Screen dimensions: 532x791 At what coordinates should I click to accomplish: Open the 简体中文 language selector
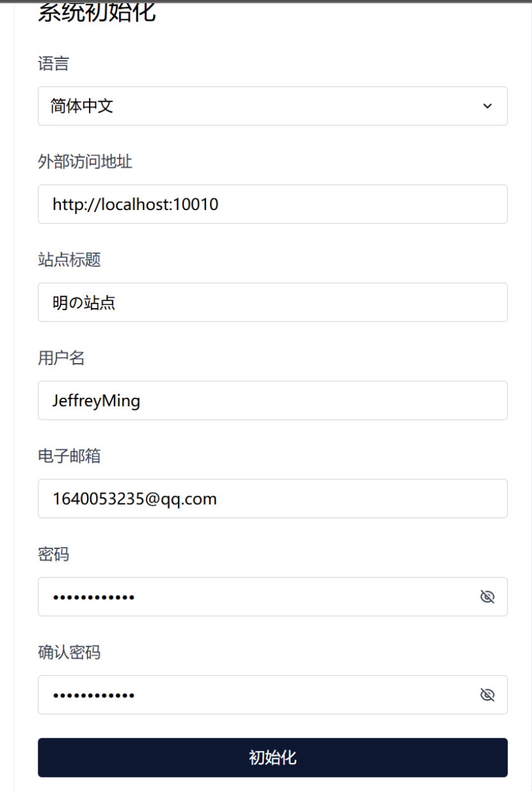[x=256, y=106]
